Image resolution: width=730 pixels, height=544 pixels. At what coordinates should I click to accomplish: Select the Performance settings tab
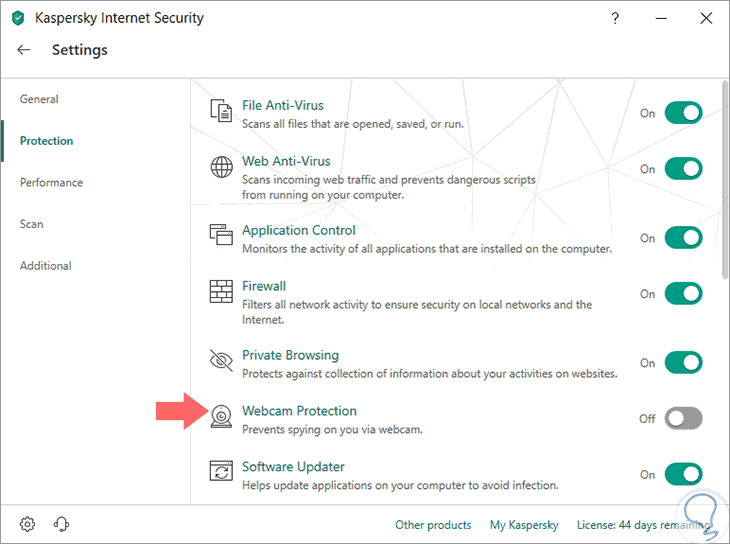[51, 183]
